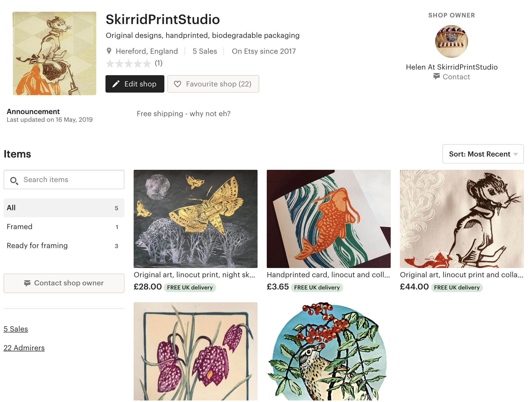This screenshot has height=402, width=532.
Task: Open the gold moth night sky print
Action: (196, 219)
